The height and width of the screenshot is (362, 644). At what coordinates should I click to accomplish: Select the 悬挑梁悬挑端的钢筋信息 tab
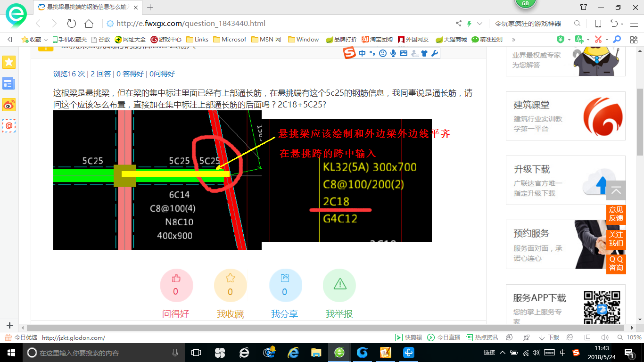[x=88, y=7]
